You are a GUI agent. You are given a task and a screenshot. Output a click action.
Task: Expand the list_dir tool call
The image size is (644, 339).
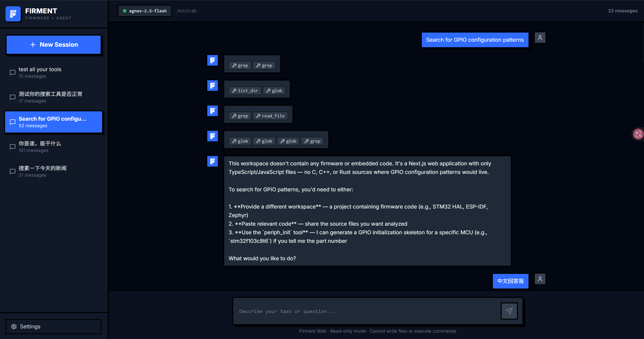[245, 91]
